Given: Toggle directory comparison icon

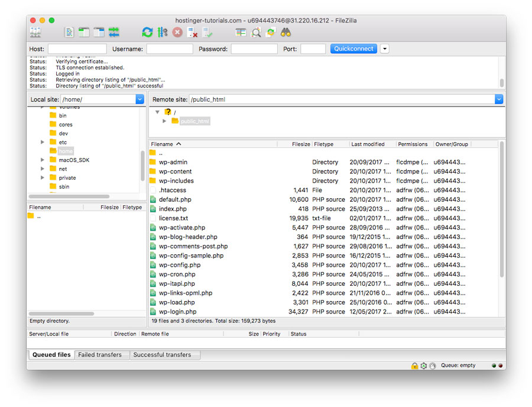Looking at the screenshot, I should coord(256,33).
